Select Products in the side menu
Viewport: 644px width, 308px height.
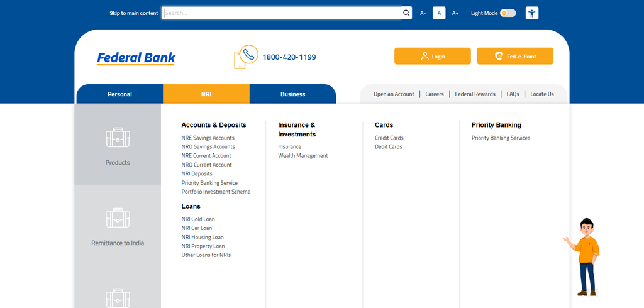118,145
